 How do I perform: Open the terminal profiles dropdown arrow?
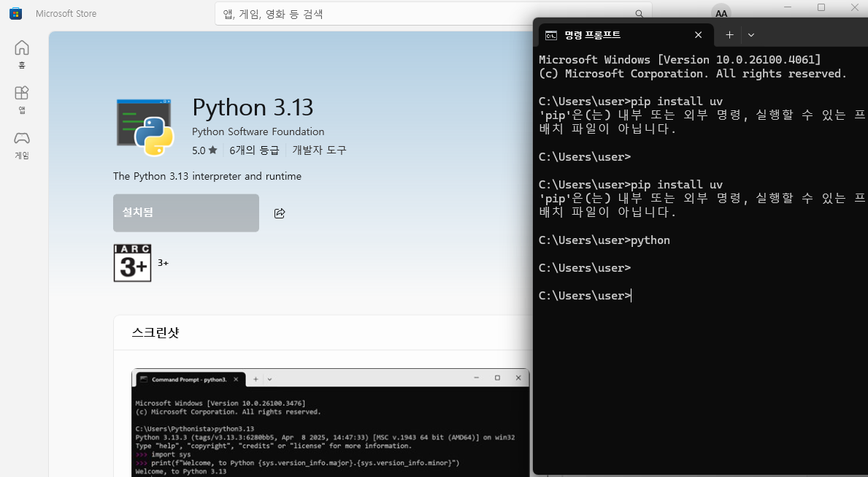[x=750, y=35]
